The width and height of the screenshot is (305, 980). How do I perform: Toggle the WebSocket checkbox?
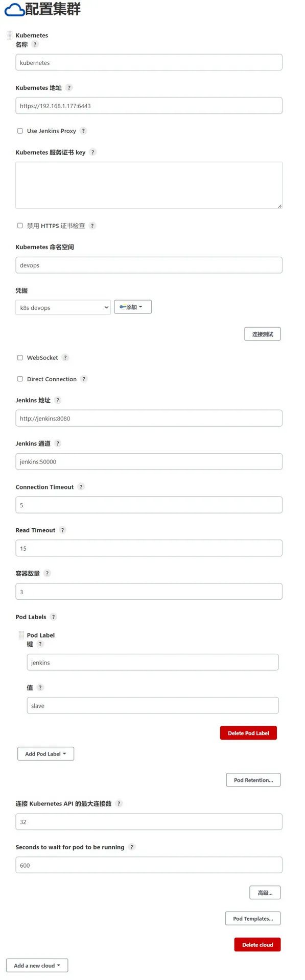coord(20,358)
